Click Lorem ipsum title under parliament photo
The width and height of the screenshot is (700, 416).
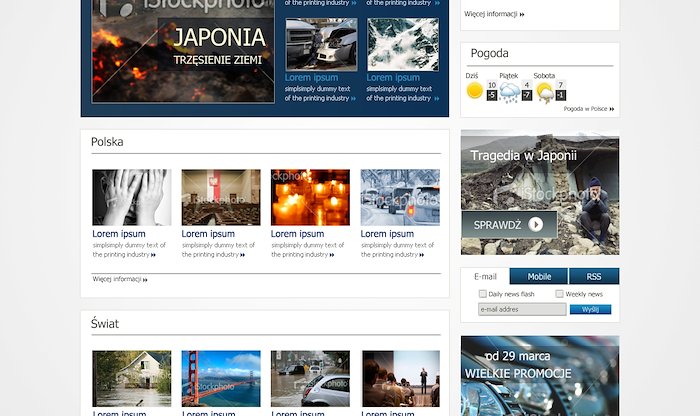click(x=208, y=234)
